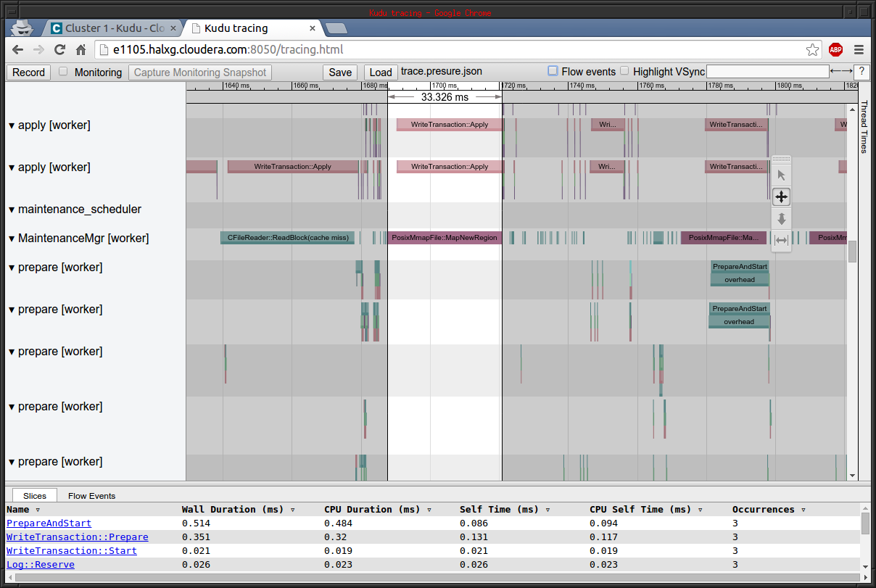This screenshot has width=876, height=588.
Task: Switch to Cluster 1 - Kudu browser tab
Action: coord(109,28)
